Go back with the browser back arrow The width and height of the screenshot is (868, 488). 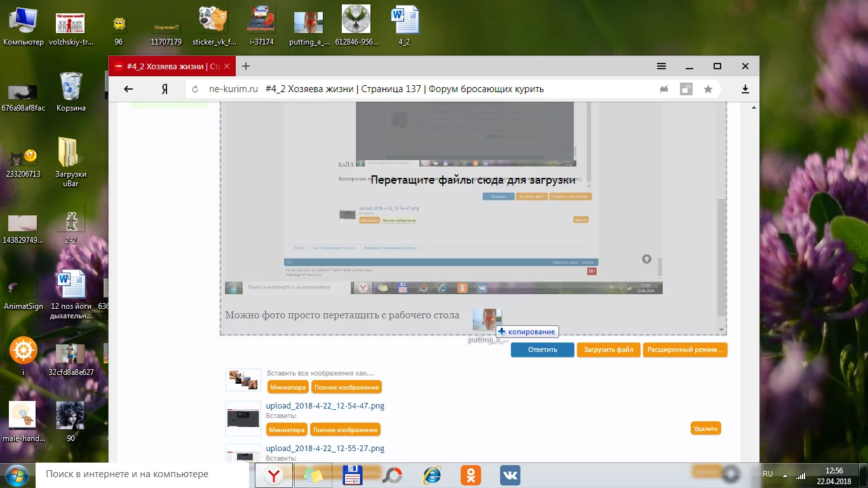(128, 89)
